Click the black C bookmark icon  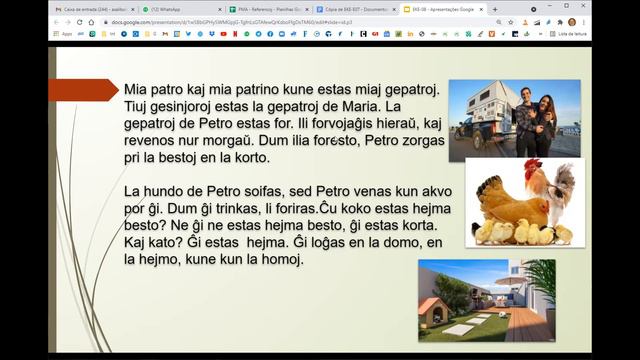[363, 34]
